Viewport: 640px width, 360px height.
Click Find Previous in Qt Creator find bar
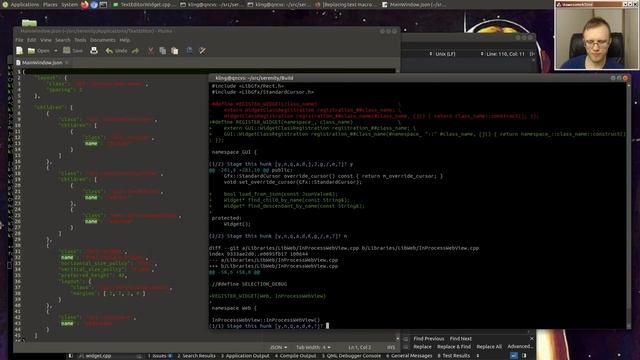click(x=428, y=338)
